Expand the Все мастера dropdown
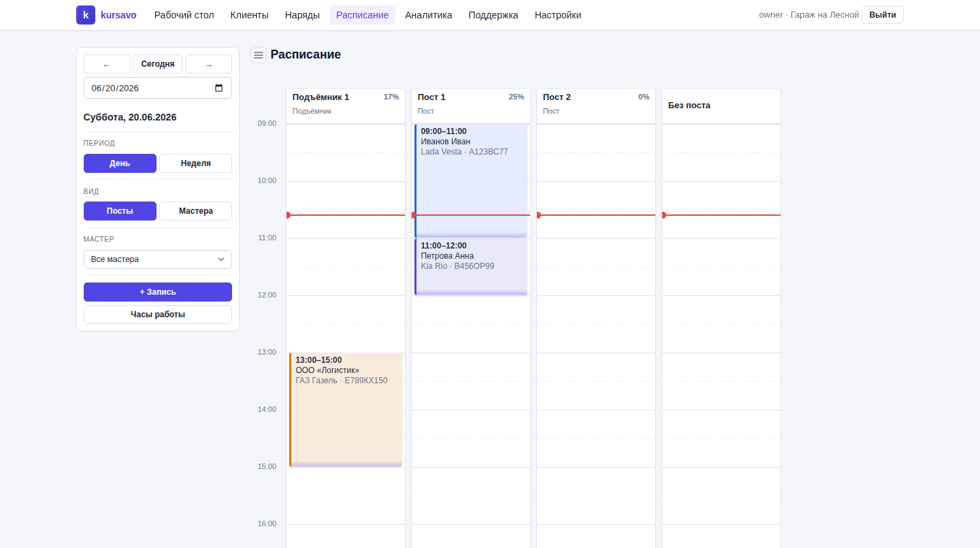The width and height of the screenshot is (980, 548). [x=158, y=259]
